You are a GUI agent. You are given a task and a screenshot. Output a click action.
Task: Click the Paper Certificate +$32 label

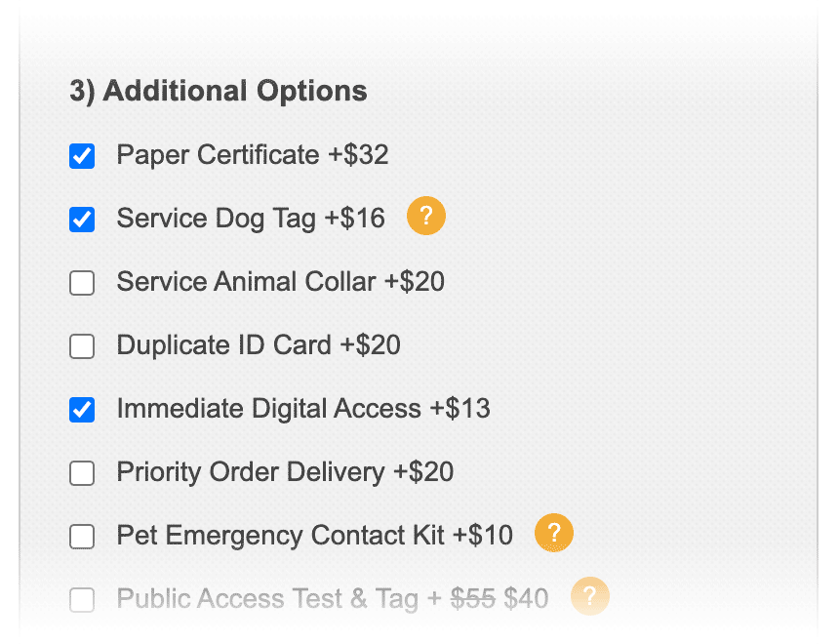pos(252,154)
